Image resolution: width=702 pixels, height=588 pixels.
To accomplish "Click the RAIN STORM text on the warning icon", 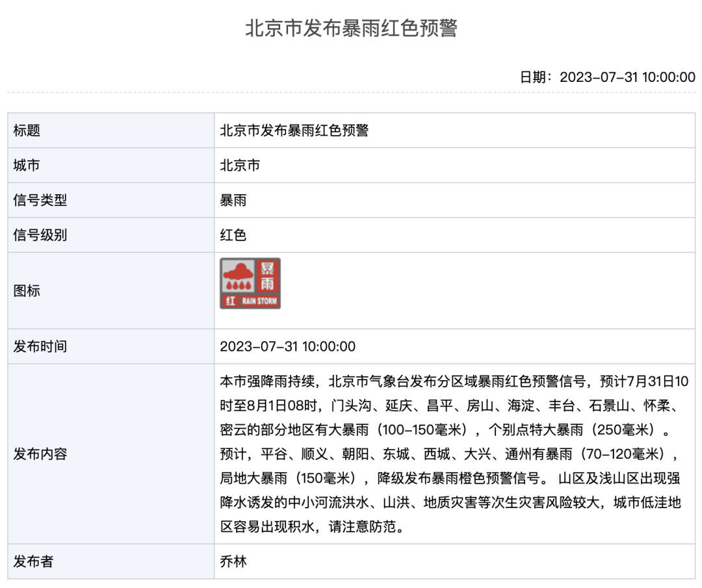I will coord(259,301).
